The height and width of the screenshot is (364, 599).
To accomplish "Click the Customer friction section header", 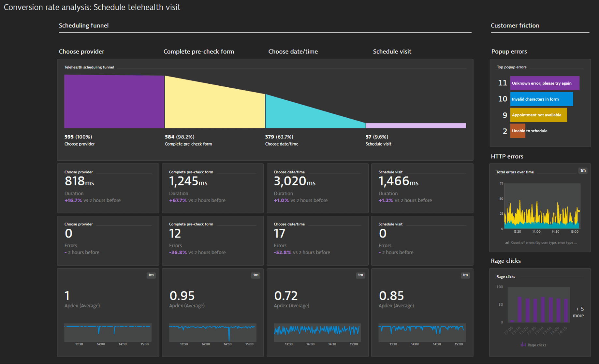I will pyautogui.click(x=515, y=25).
